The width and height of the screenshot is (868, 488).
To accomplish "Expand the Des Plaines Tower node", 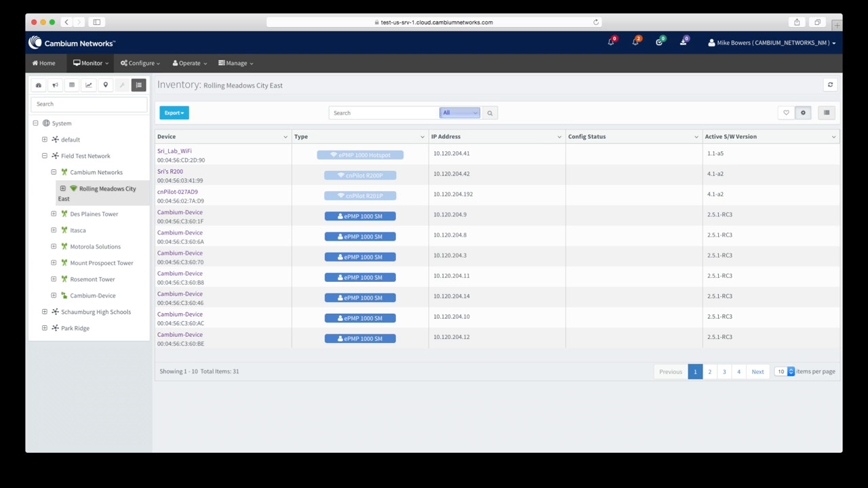I will [x=54, y=214].
